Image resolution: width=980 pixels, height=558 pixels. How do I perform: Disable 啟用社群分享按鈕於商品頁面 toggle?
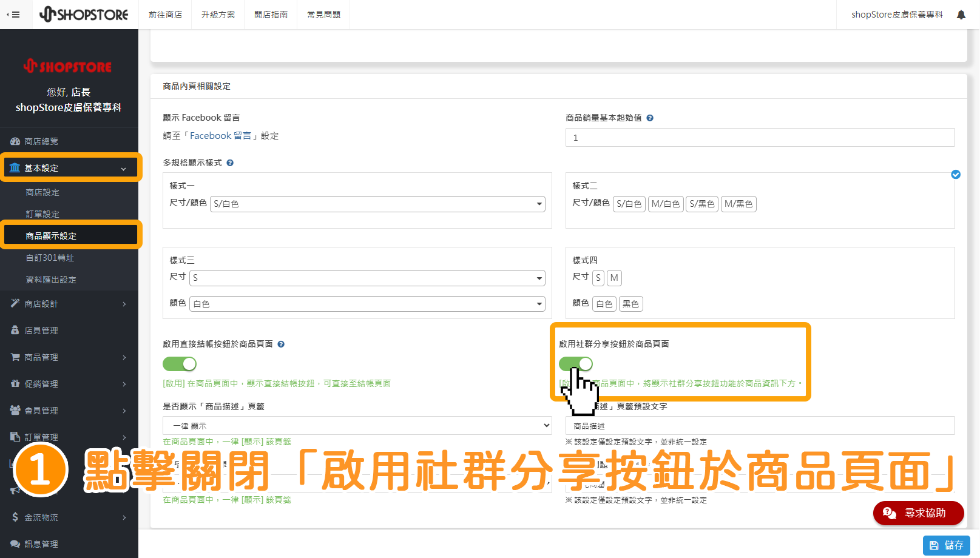575,364
